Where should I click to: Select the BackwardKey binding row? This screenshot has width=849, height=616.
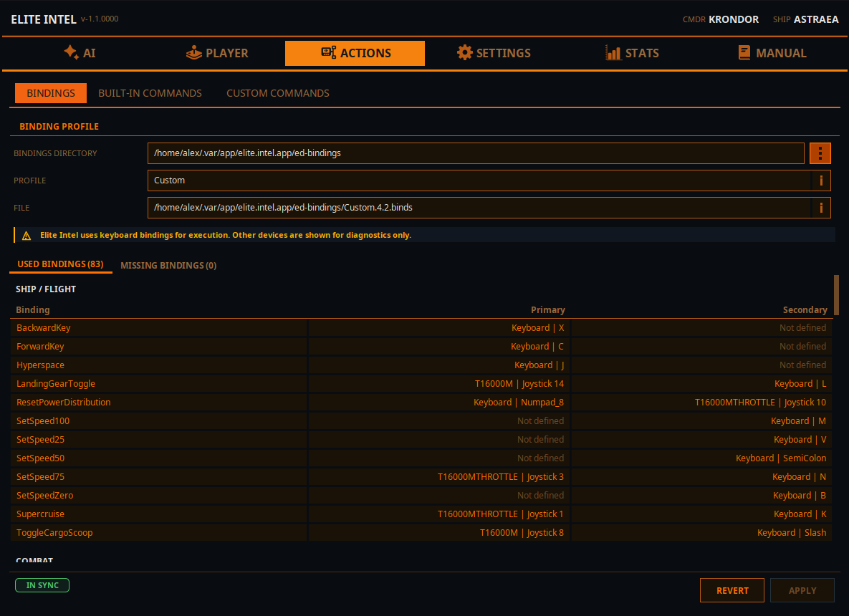(421, 328)
